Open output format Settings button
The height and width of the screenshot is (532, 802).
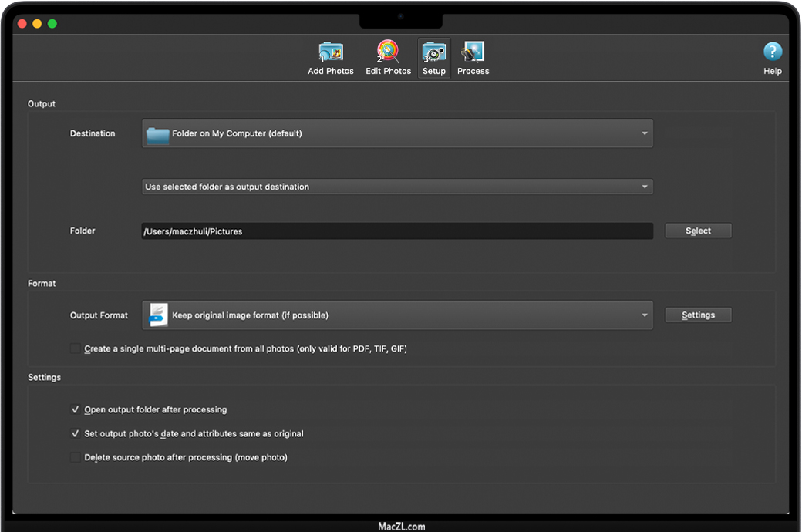tap(698, 315)
